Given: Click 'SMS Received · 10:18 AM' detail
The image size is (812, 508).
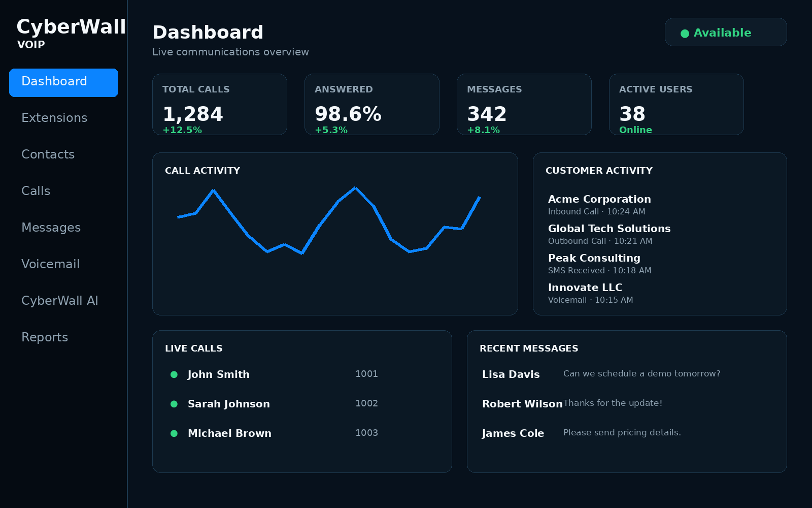Looking at the screenshot, I should (600, 271).
